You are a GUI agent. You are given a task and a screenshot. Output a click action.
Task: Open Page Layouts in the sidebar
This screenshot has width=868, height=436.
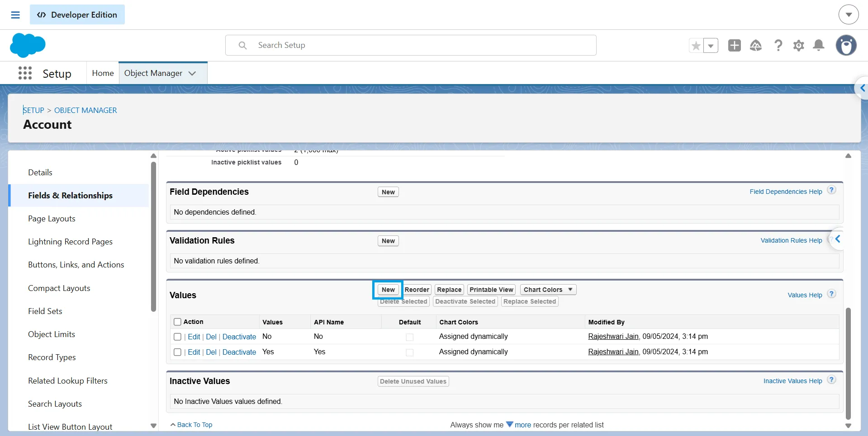point(52,219)
